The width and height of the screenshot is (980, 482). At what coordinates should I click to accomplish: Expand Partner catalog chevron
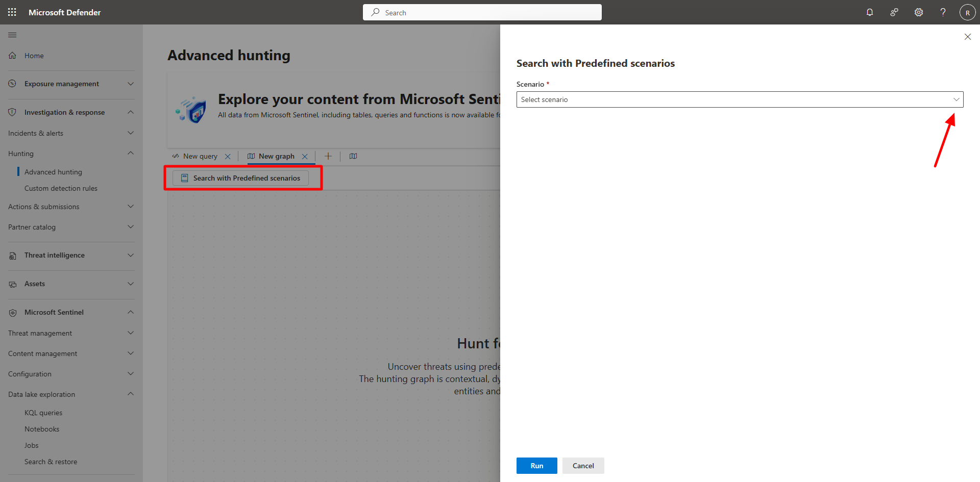click(131, 227)
